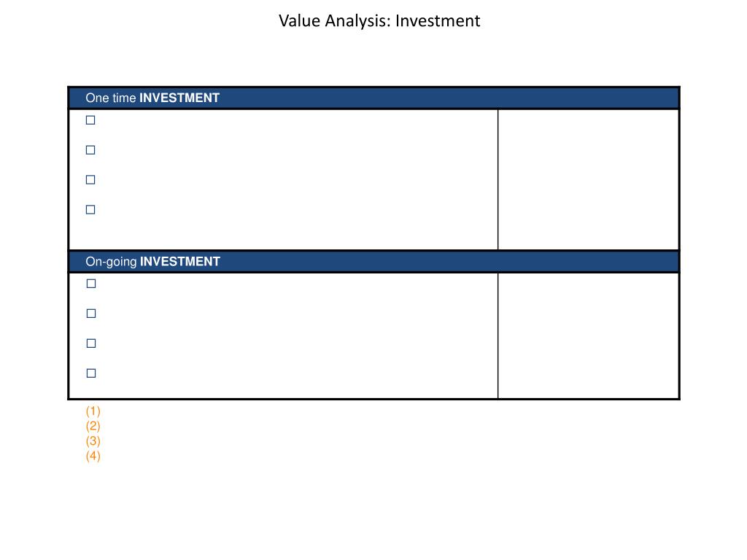Tick the second One time INVESTMENT checkbox
The width and height of the screenshot is (747, 560).
click(90, 150)
